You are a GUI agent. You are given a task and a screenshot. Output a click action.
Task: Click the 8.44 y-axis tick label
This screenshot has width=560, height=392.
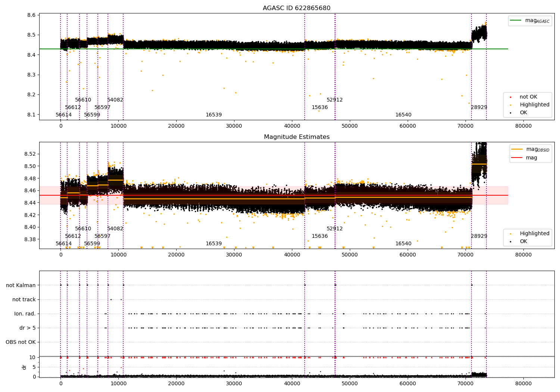point(30,203)
